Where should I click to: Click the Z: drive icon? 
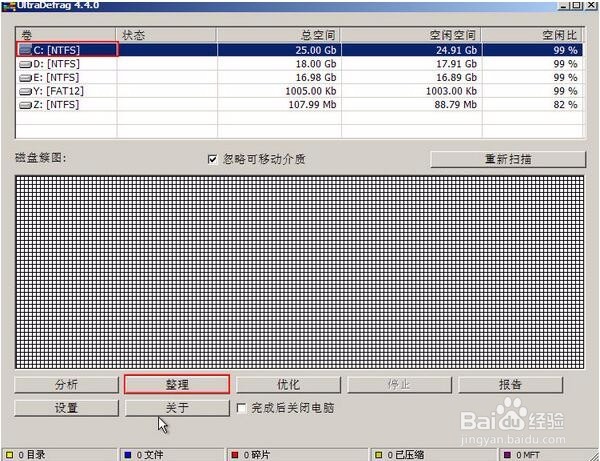click(x=25, y=105)
